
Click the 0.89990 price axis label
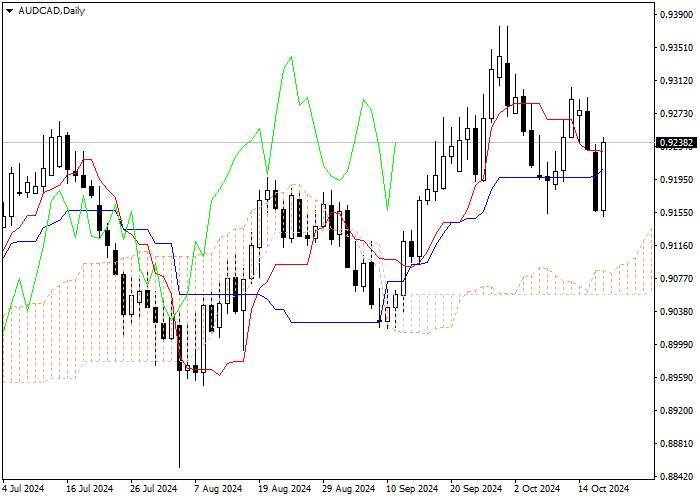(676, 345)
